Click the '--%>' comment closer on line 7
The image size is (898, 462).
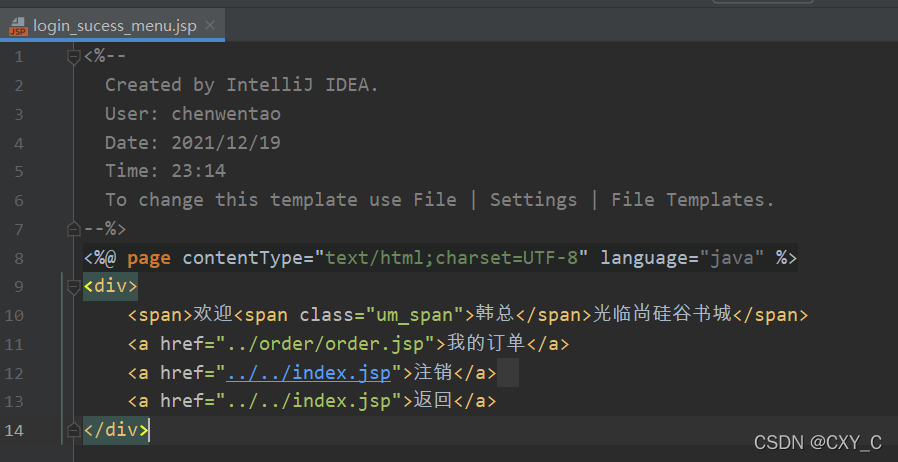point(105,230)
